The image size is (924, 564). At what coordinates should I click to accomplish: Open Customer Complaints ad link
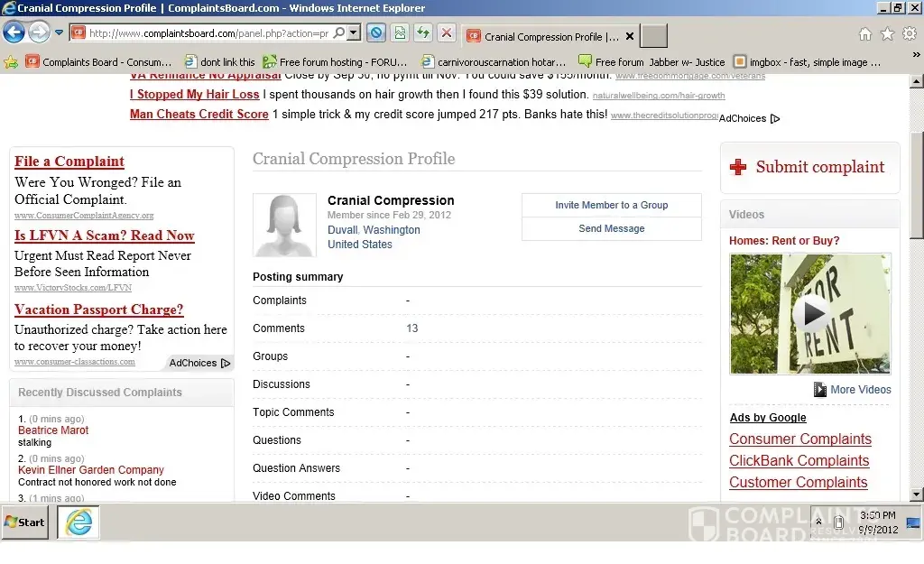tap(799, 483)
